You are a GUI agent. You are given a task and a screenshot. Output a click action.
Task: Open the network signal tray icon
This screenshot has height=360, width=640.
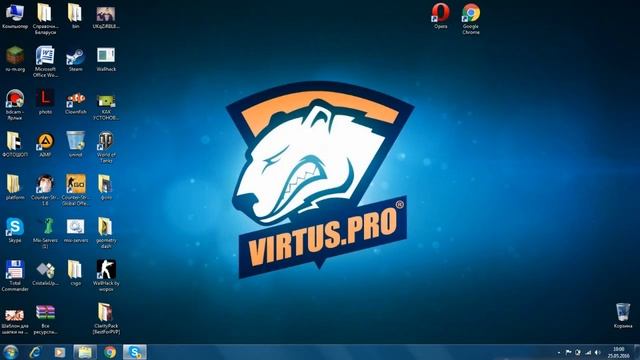[x=588, y=352]
